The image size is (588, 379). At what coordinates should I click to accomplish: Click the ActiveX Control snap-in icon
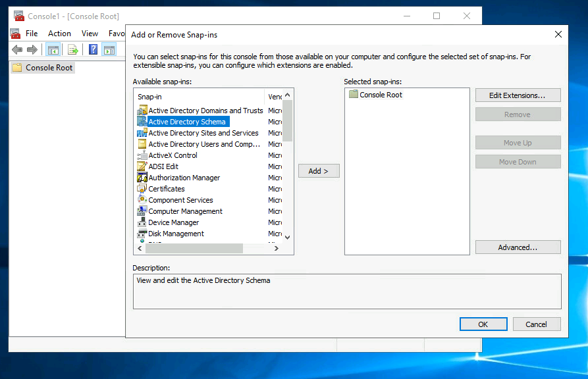[x=142, y=155]
